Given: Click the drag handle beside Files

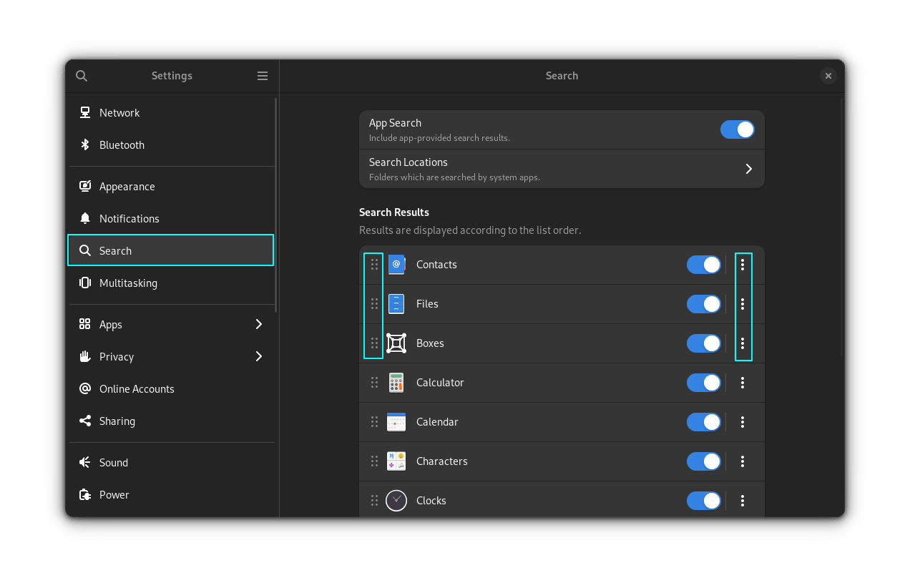Looking at the screenshot, I should point(374,304).
